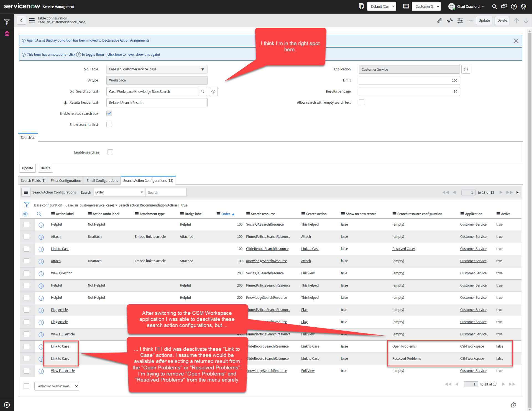Screen dimensions: 532x411
Task: Open the form context hamburger menu
Action: pyautogui.click(x=32, y=20)
